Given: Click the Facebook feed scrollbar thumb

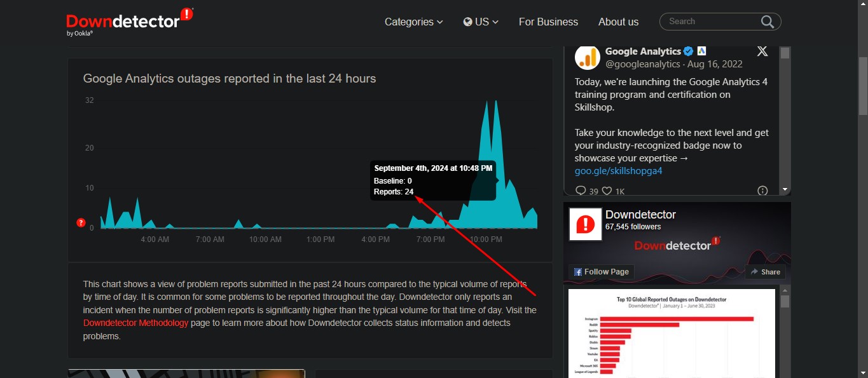Looking at the screenshot, I should (785, 302).
